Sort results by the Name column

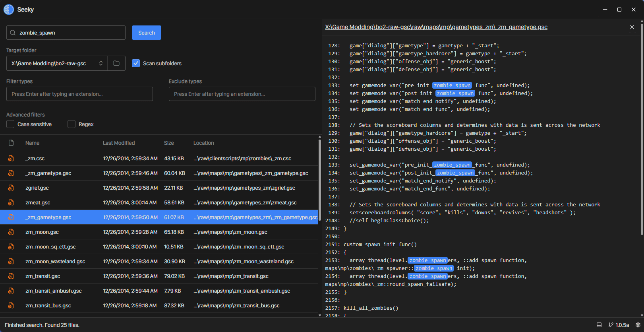click(32, 143)
